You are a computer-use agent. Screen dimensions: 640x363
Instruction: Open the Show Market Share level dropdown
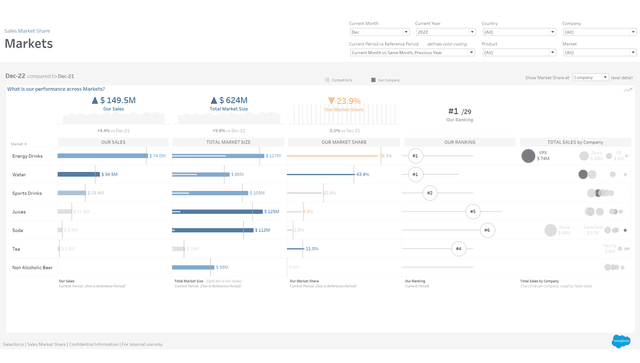(590, 77)
